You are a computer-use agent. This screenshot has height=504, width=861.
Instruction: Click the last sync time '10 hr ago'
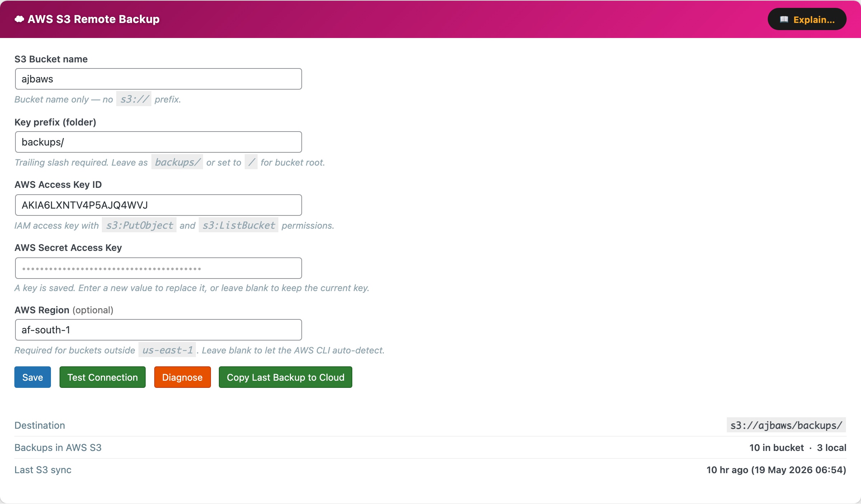[776, 470]
